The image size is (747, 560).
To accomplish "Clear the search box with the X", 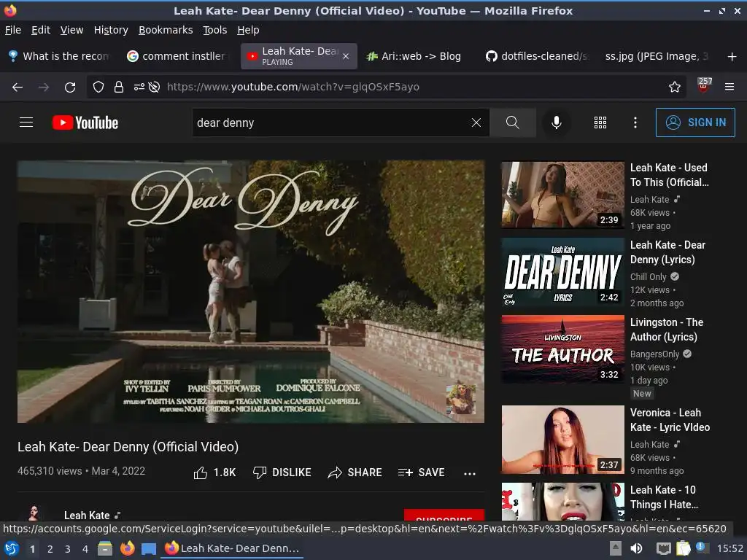I will [476, 122].
